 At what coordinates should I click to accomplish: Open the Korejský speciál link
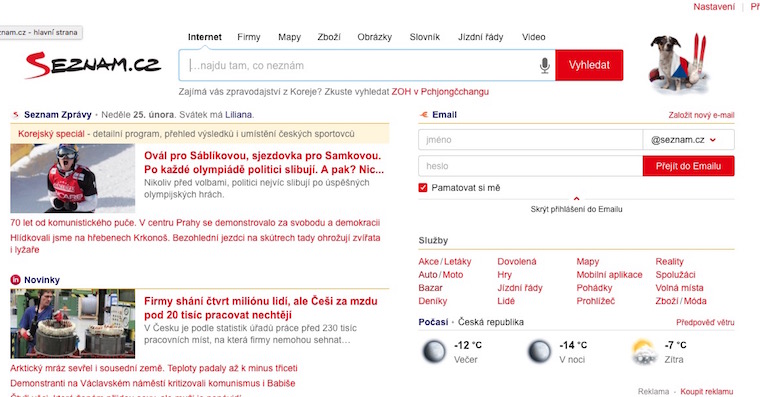(x=51, y=134)
